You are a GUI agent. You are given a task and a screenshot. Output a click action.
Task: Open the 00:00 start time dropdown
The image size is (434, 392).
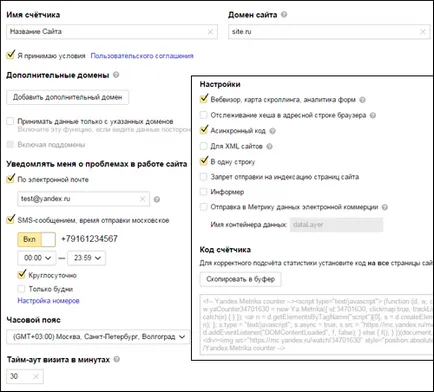pos(37,258)
